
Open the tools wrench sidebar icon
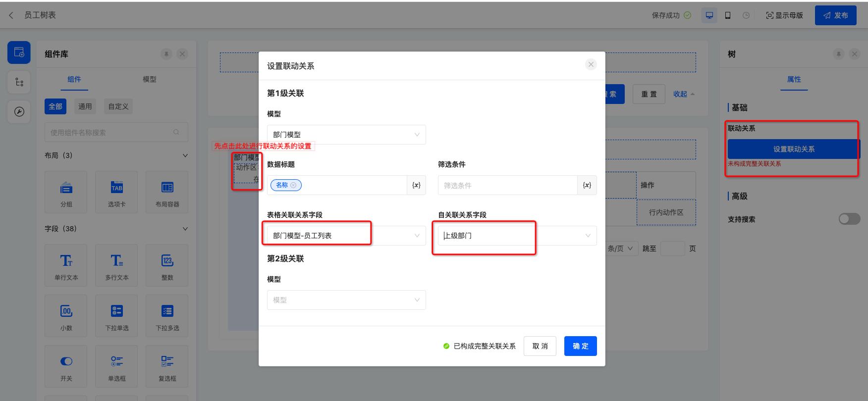tap(19, 111)
